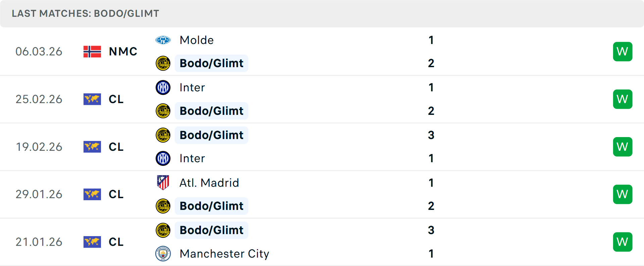Click the CL label next to 29.01.26
Screen dimensions: 644x266
click(116, 194)
